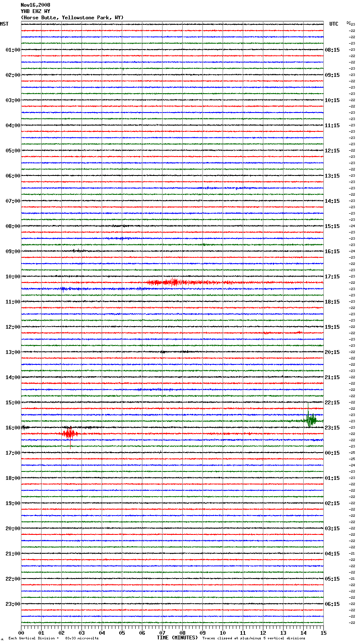Click the '19:00' MST time label
Viewport: 357px width, 644px height.
(x=13, y=503)
